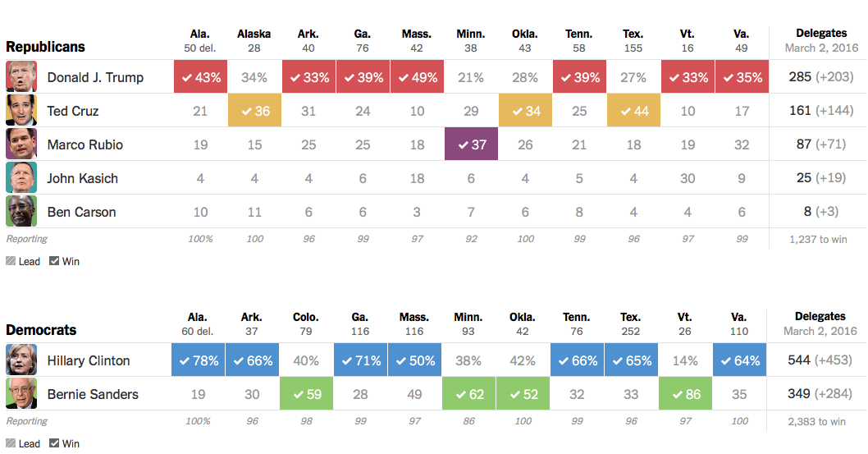The height and width of the screenshot is (454, 868).
Task: Click the Republican Lead legend swatch
Action: point(11,261)
